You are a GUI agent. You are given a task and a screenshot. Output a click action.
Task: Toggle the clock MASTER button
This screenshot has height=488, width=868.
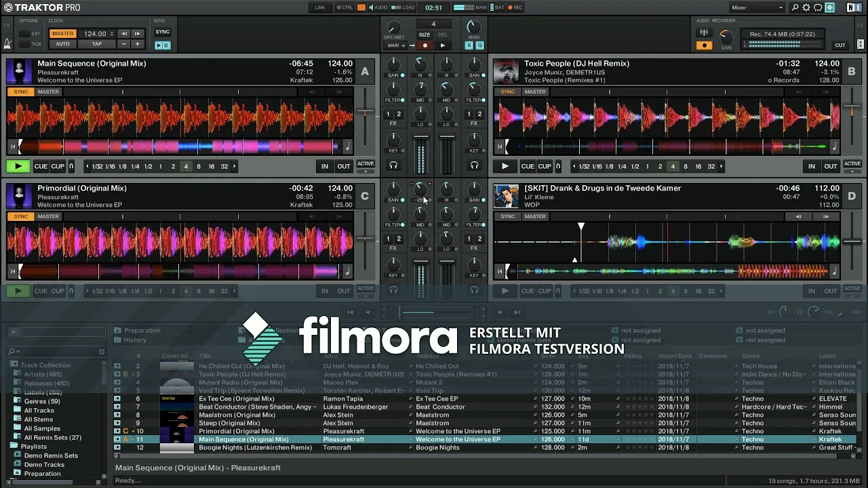click(63, 33)
